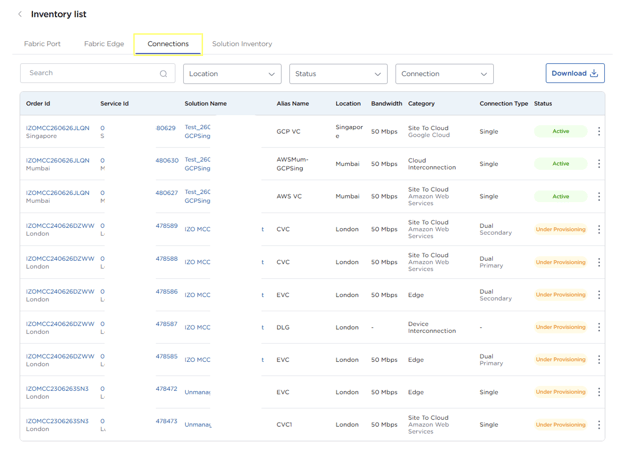This screenshot has width=622, height=458.
Task: Open service ID 478586 link
Action: pos(167,291)
